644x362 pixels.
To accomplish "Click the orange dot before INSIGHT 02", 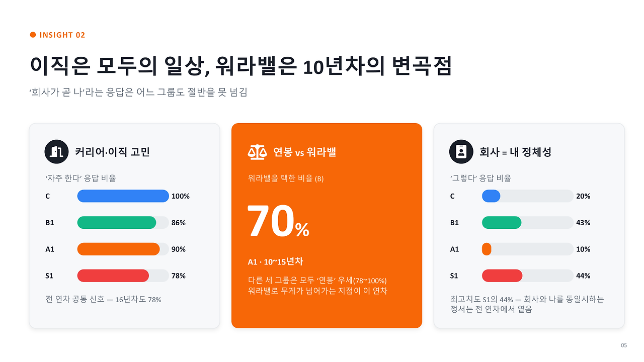I will pyautogui.click(x=33, y=35).
